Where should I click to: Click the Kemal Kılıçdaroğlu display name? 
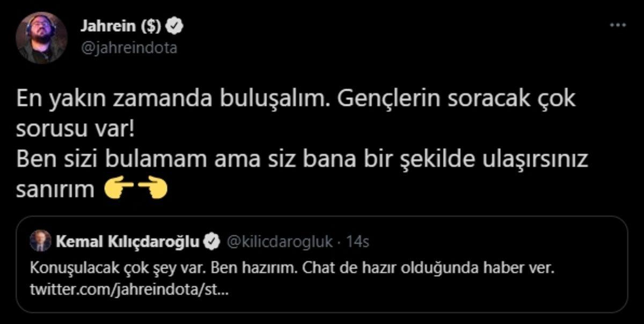point(130,241)
